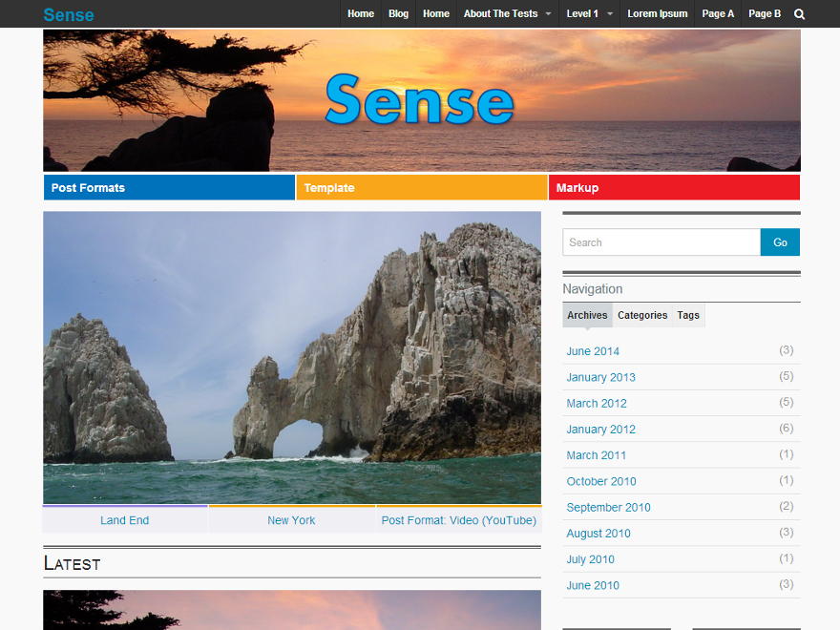840x630 pixels.
Task: Click the search magnifier icon in navbar
Action: point(799,13)
